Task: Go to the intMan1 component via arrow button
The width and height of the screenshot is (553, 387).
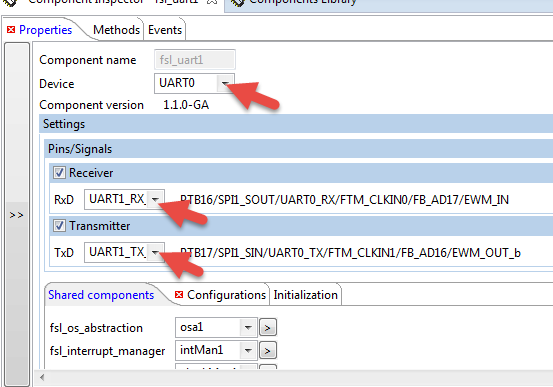Action: [x=268, y=351]
